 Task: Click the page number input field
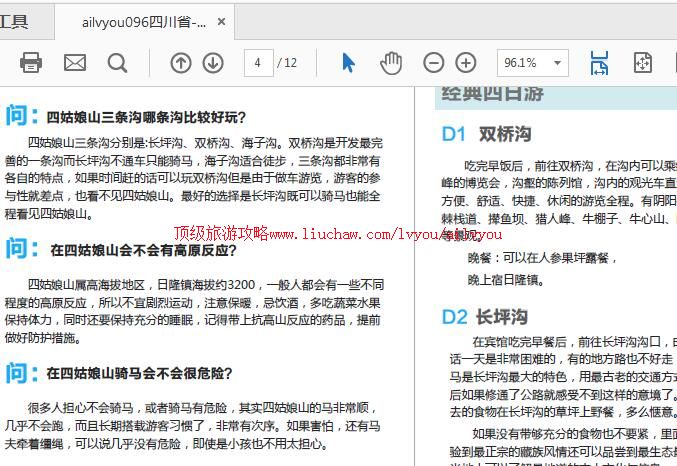258,63
